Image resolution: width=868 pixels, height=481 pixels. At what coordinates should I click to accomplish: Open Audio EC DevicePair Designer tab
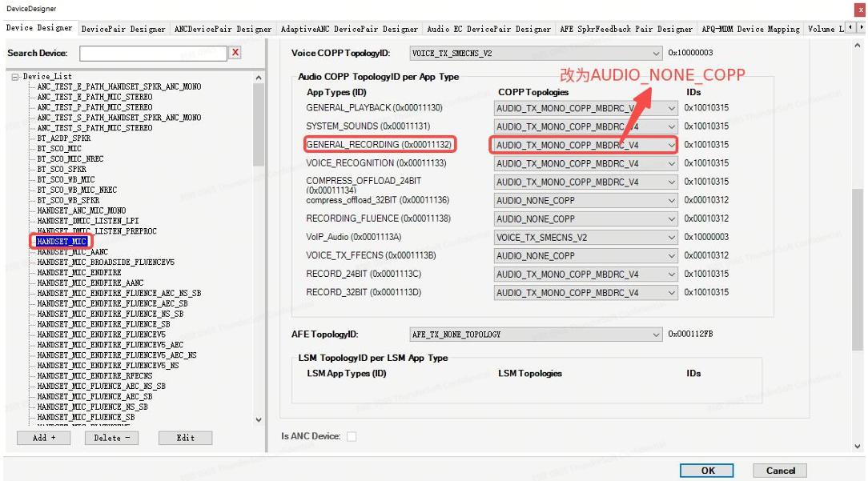pyautogui.click(x=488, y=29)
